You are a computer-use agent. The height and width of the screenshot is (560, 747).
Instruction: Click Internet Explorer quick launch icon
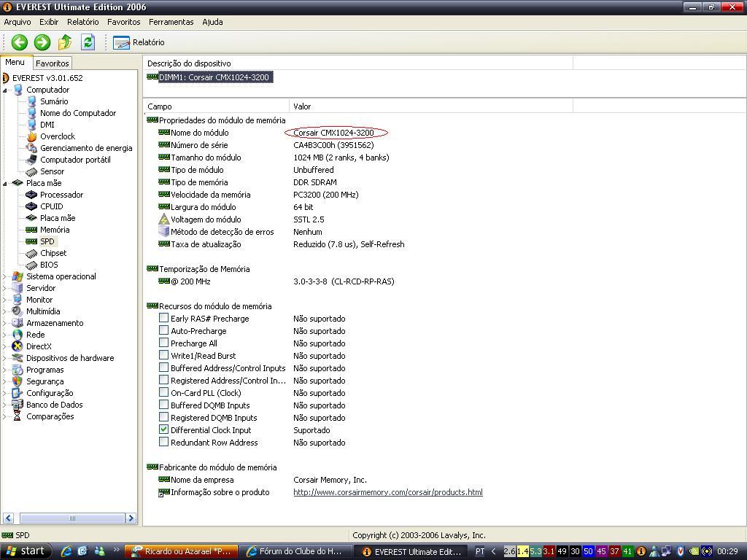coord(66,551)
